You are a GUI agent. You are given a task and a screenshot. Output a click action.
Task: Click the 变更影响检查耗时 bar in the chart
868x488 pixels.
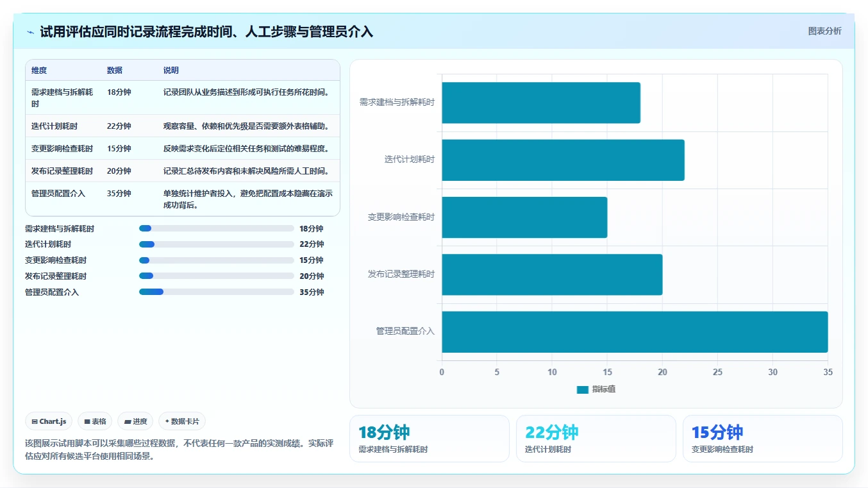coord(524,217)
